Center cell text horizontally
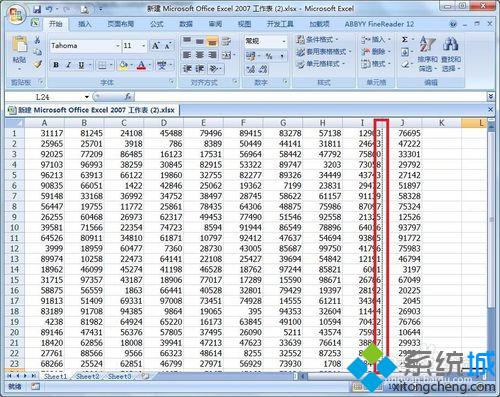This screenshot has height=397, width=500. click(x=199, y=55)
